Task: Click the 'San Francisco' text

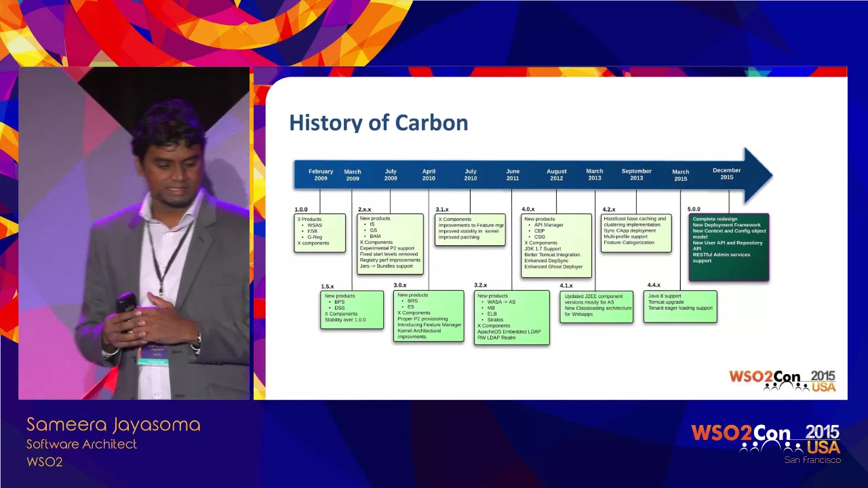Action: [x=812, y=460]
